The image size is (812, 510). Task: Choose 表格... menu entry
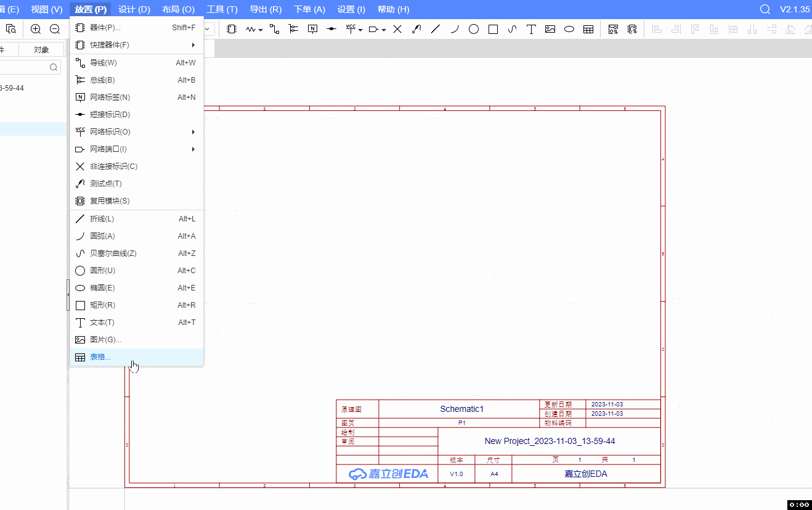click(137, 357)
